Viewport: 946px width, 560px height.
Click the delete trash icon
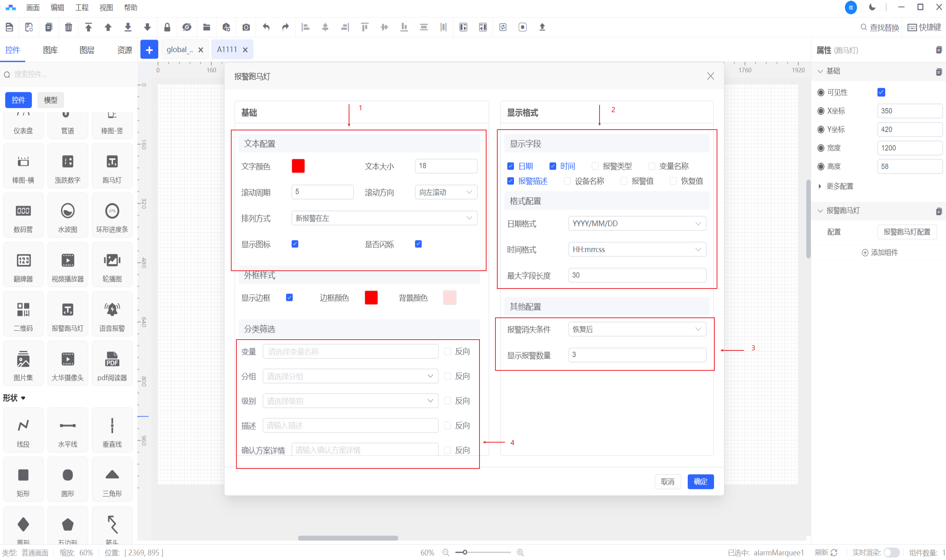(x=68, y=27)
